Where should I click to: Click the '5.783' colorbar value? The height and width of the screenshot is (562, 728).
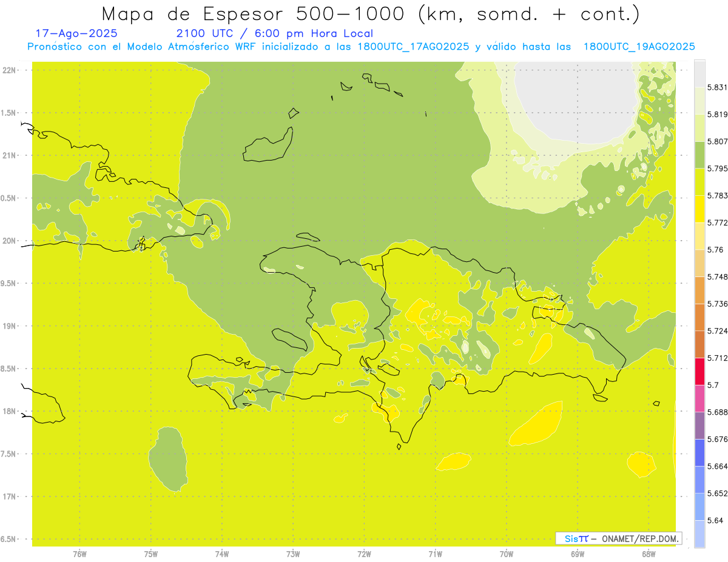tap(718, 196)
